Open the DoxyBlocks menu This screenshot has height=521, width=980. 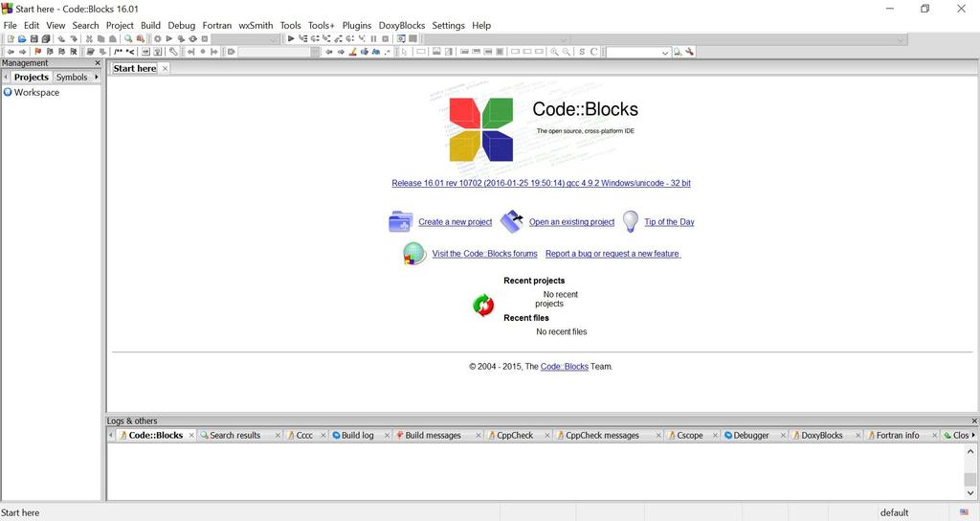[401, 25]
